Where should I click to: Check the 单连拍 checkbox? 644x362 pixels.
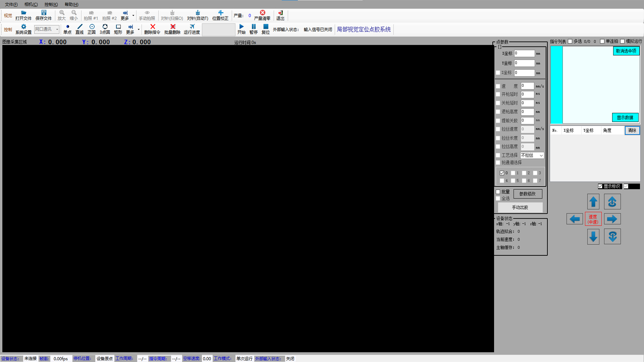pyautogui.click(x=602, y=41)
